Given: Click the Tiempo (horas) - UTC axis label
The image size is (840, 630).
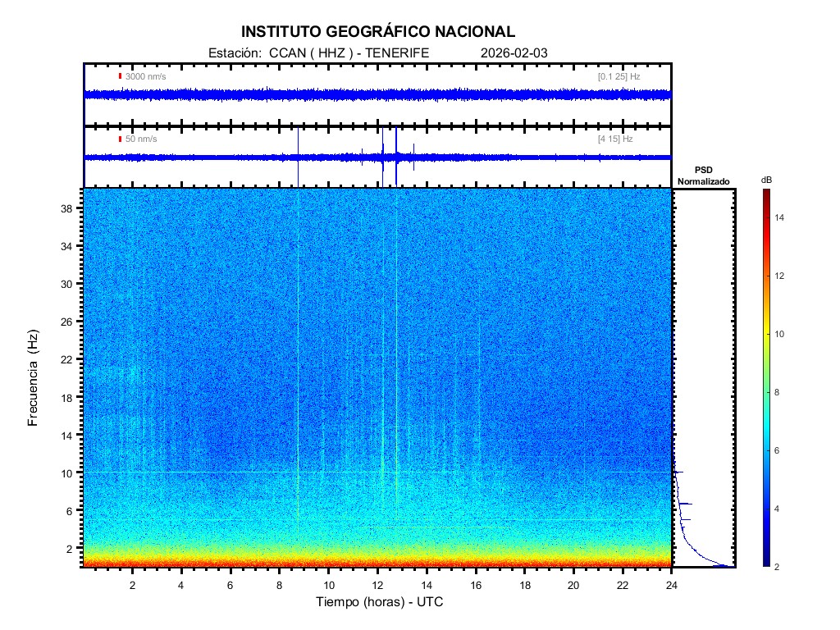Looking at the screenshot, I should tap(380, 603).
